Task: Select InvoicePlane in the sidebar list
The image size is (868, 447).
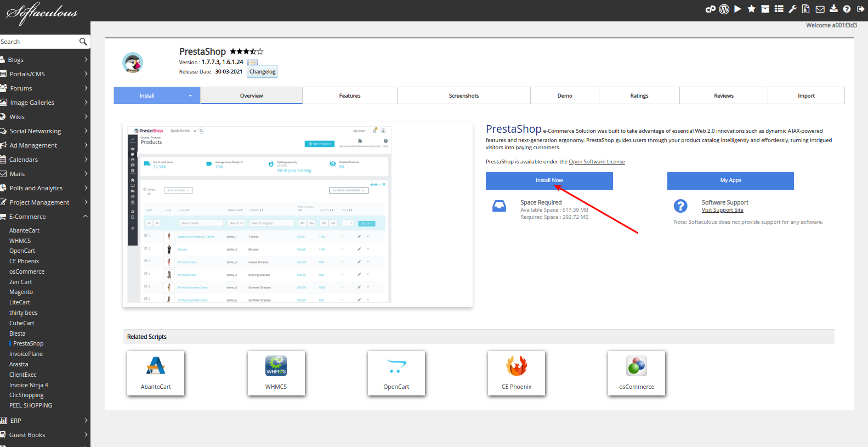Action: [x=26, y=354]
